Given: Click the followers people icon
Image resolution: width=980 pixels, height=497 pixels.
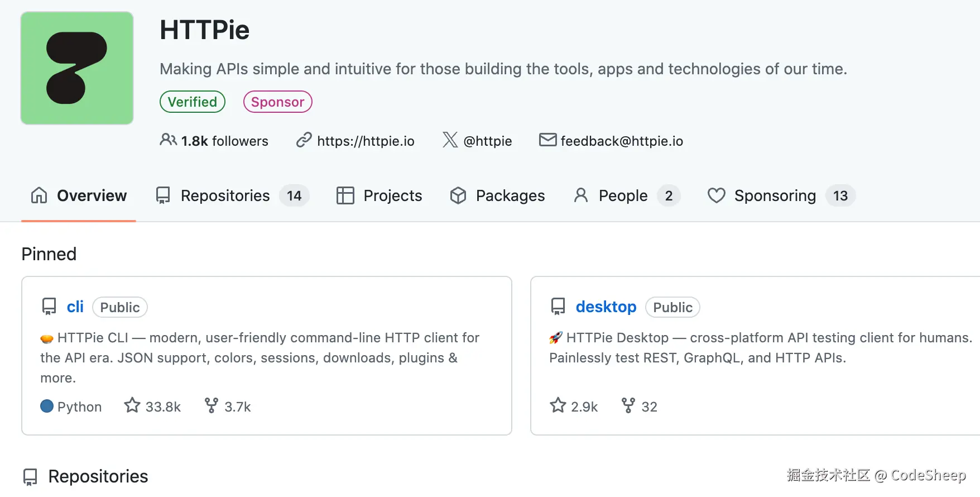Looking at the screenshot, I should 168,140.
